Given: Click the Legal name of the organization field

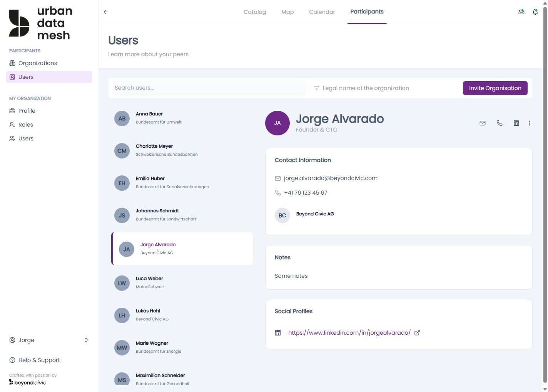Looking at the screenshot, I should [385, 88].
